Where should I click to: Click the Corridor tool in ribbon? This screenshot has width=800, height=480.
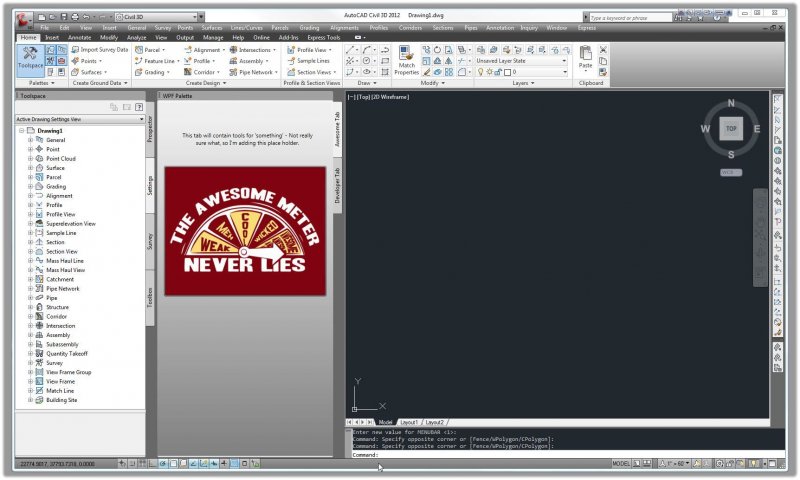[x=202, y=72]
